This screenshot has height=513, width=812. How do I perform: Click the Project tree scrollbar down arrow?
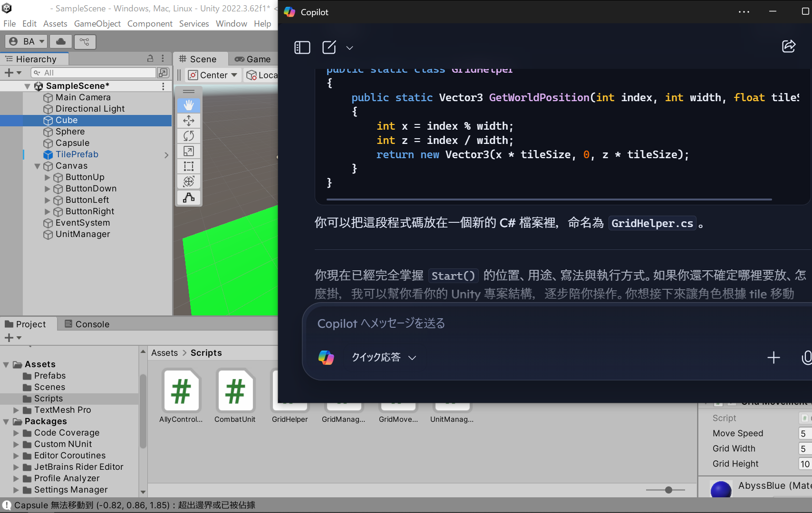143,493
